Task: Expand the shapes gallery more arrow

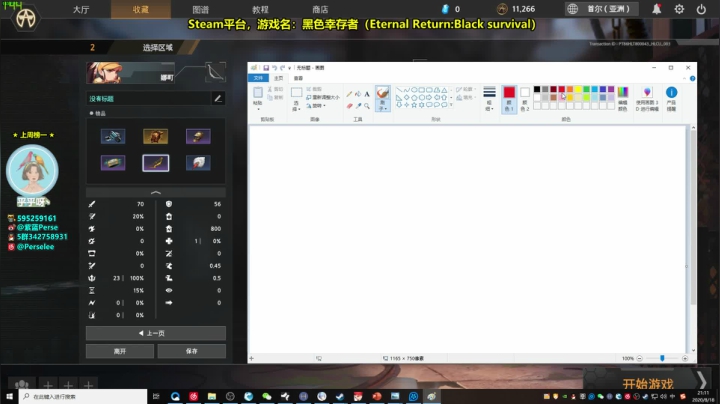Action: click(451, 105)
